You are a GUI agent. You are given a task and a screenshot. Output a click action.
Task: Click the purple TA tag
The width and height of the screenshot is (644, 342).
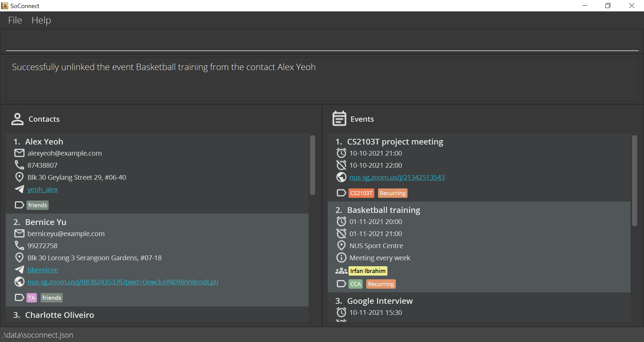tap(32, 298)
